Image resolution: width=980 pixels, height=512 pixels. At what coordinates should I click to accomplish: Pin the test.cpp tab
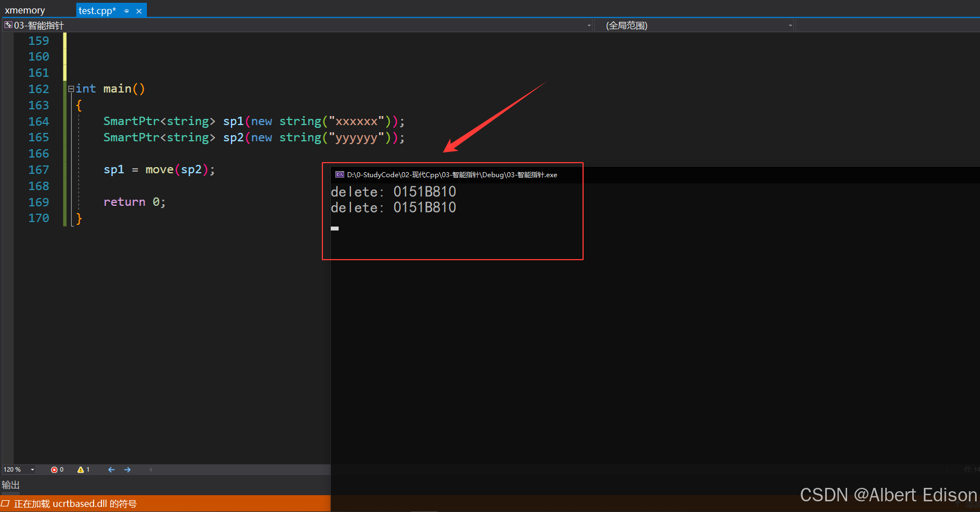[x=127, y=11]
